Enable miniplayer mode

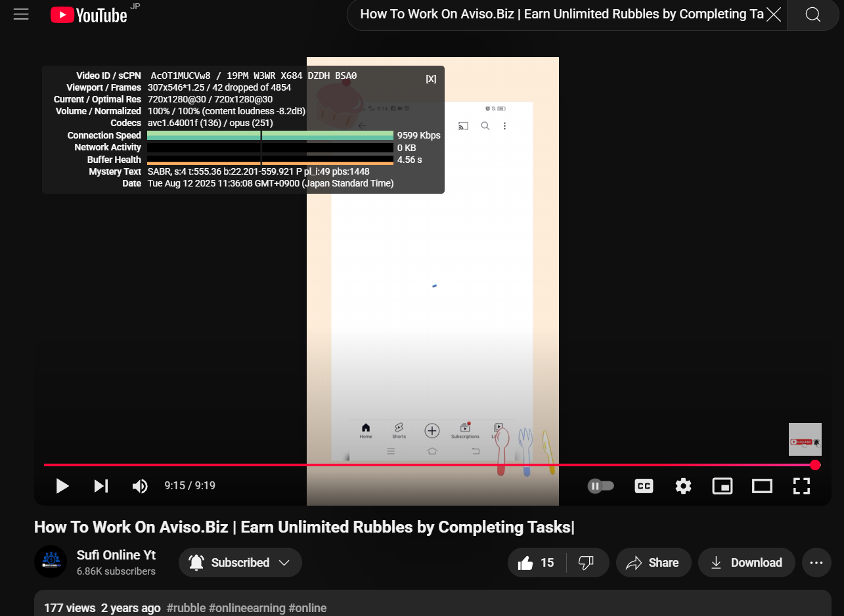coord(722,486)
